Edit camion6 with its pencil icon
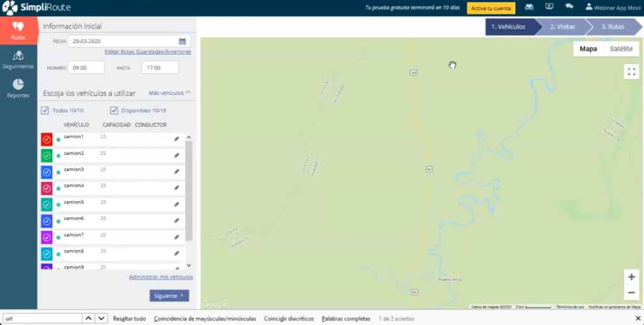This screenshot has height=325, width=644. (177, 220)
